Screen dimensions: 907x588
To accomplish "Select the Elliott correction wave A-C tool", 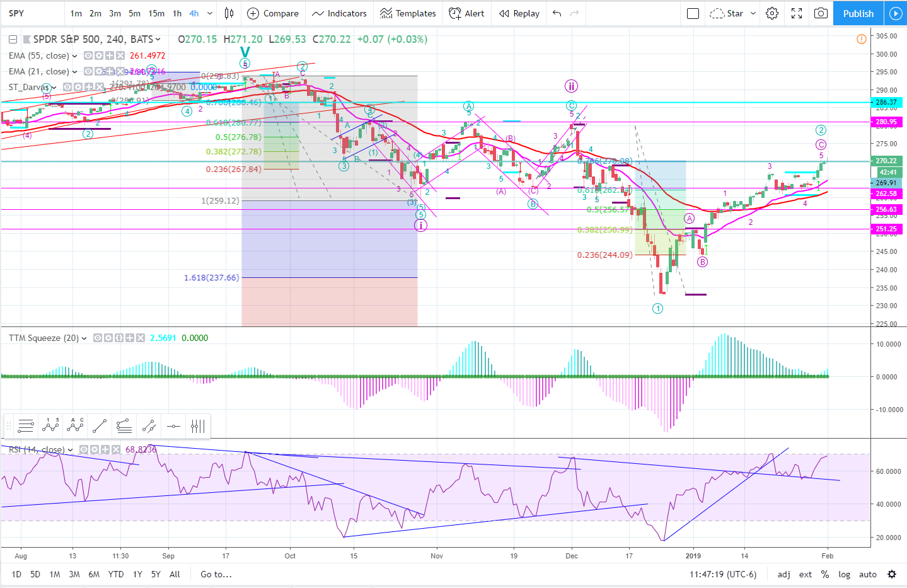I will point(75,427).
